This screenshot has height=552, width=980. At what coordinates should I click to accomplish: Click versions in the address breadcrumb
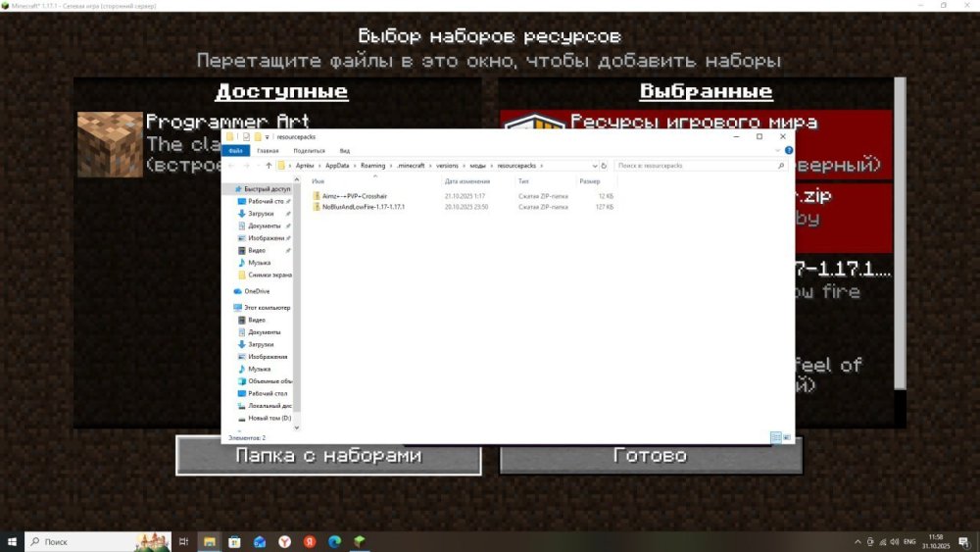tap(447, 166)
